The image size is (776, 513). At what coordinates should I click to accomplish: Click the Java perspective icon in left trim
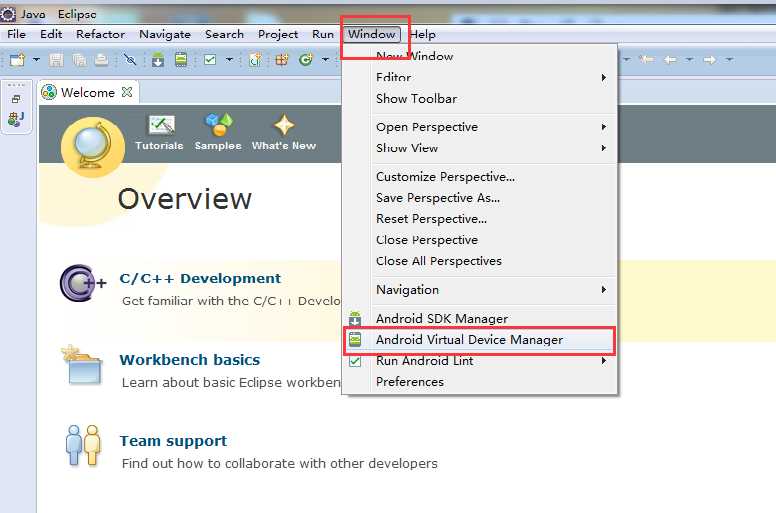16,119
